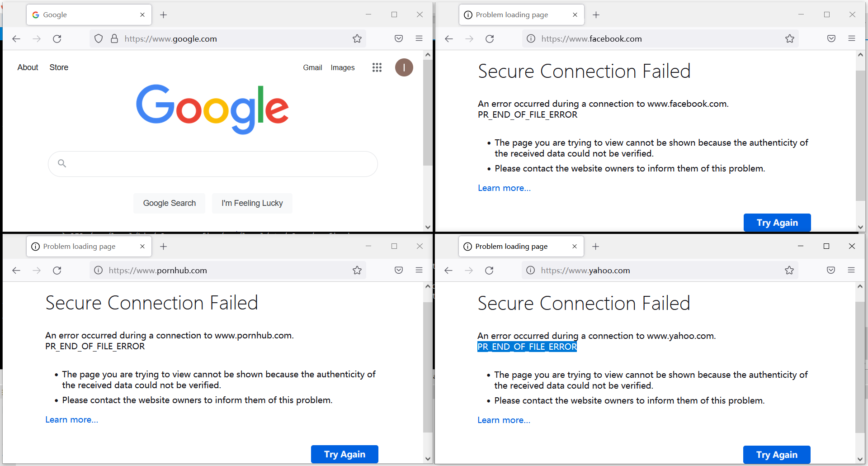Image resolution: width=868 pixels, height=466 pixels.
Task: Open the Google account avatar
Action: click(404, 67)
